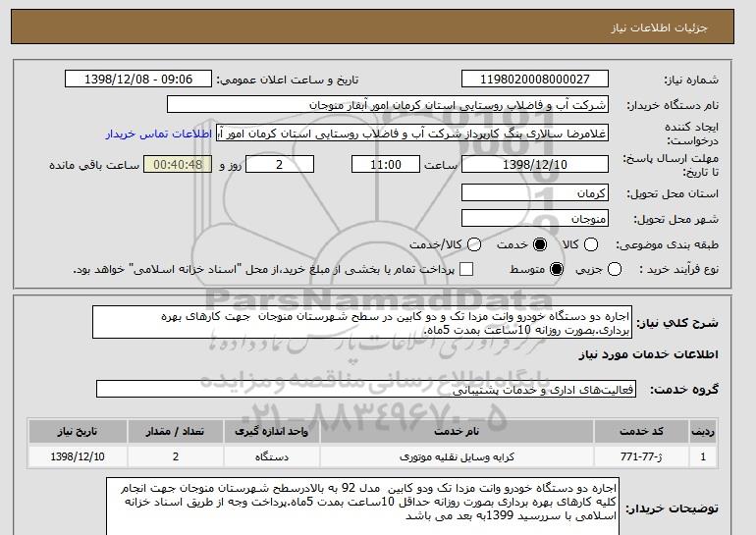This screenshot has width=756, height=535.
Task: Click the service code cell ژ-77-771
Action: point(642,456)
